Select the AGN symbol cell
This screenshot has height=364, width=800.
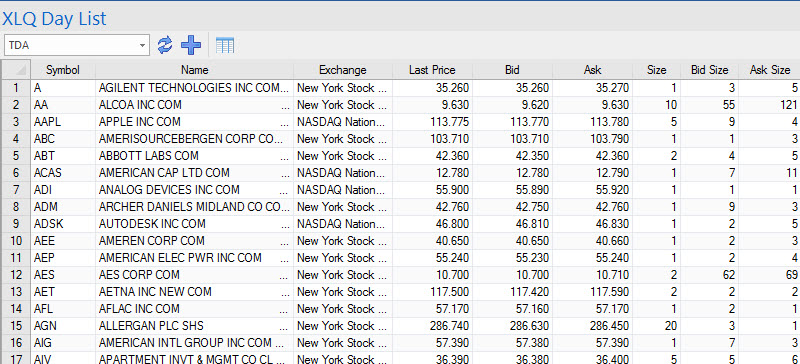pos(63,326)
